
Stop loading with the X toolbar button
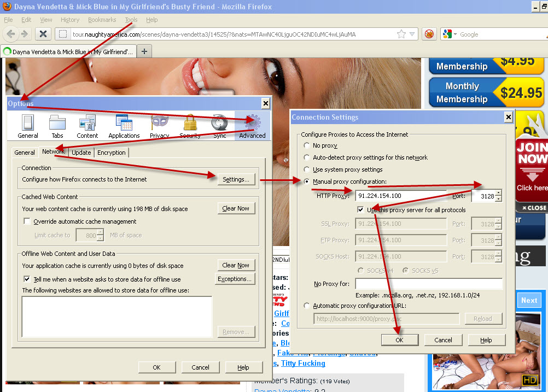(43, 34)
